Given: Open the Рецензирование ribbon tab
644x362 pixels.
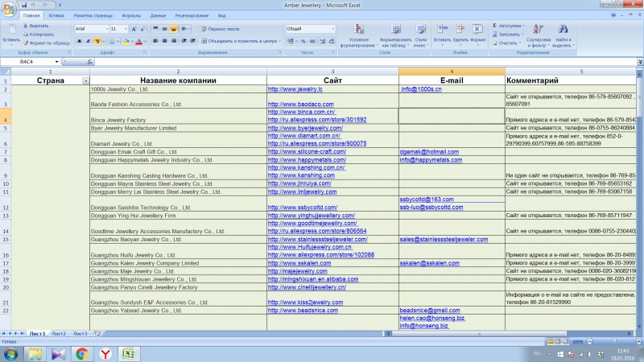Looking at the screenshot, I should pyautogui.click(x=192, y=15).
